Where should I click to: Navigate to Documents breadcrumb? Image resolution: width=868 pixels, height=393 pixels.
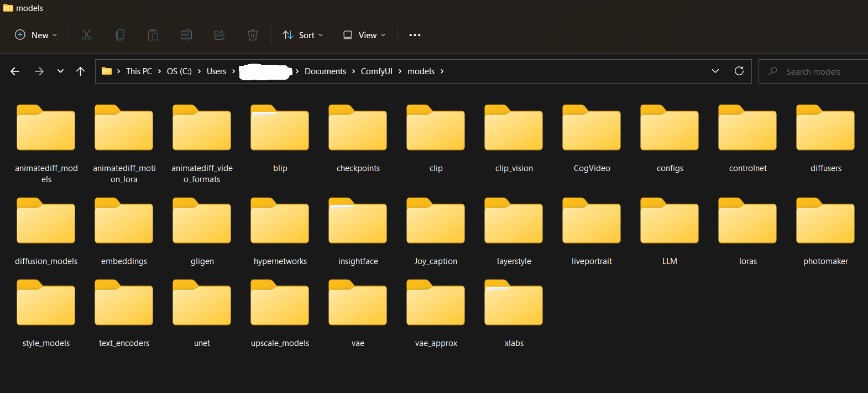(x=325, y=71)
